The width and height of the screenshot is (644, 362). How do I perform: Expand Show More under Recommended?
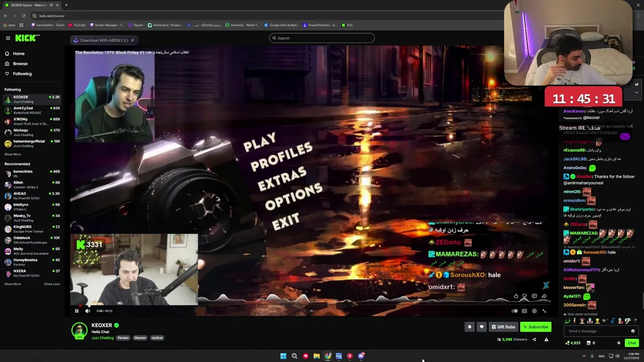point(13,284)
